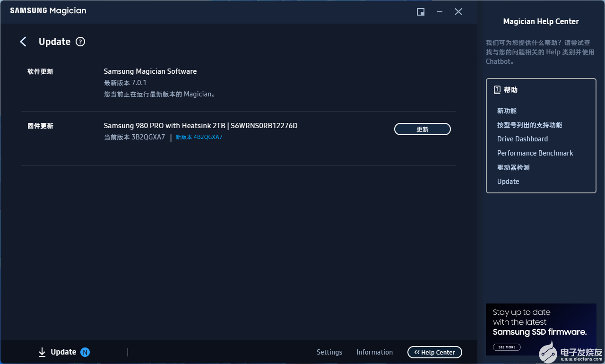
Task: Open the Update section in bottom bar
Action: (x=63, y=352)
